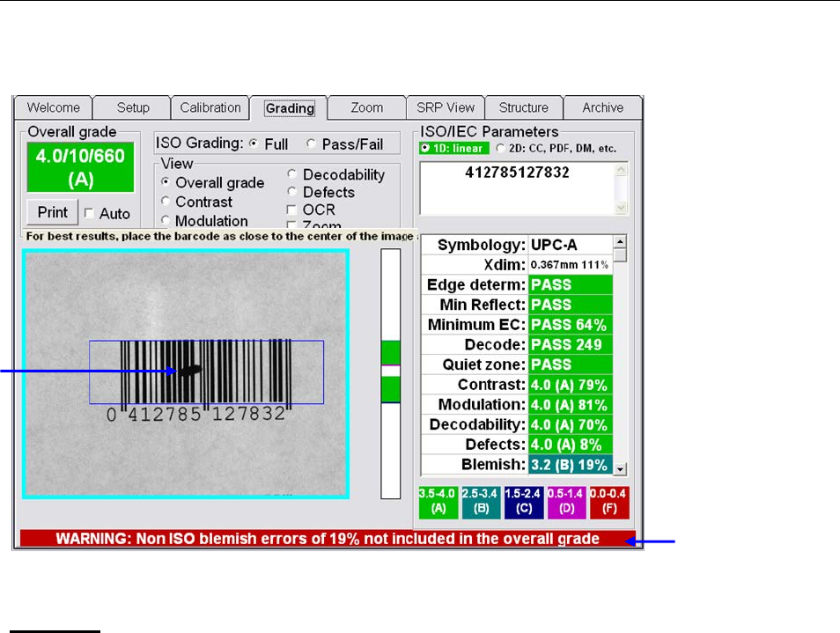
Task: Click the Edge determ PASS cell
Action: pos(570,284)
